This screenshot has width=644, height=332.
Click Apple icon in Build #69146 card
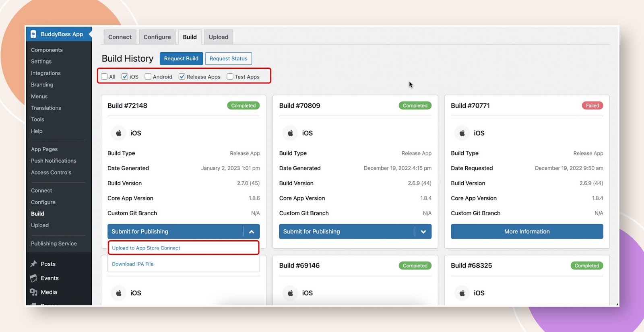pyautogui.click(x=291, y=293)
